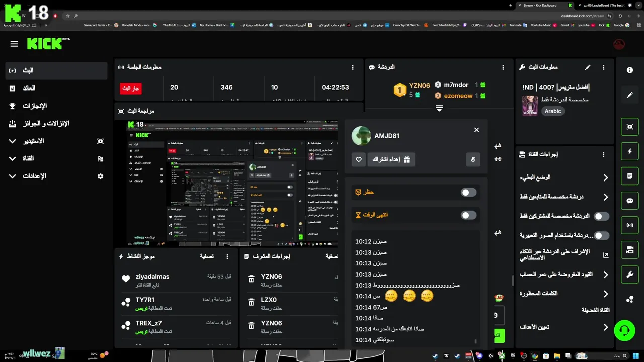
Task: Select Revenue (العائد) in the sidebar
Action: pos(56,88)
